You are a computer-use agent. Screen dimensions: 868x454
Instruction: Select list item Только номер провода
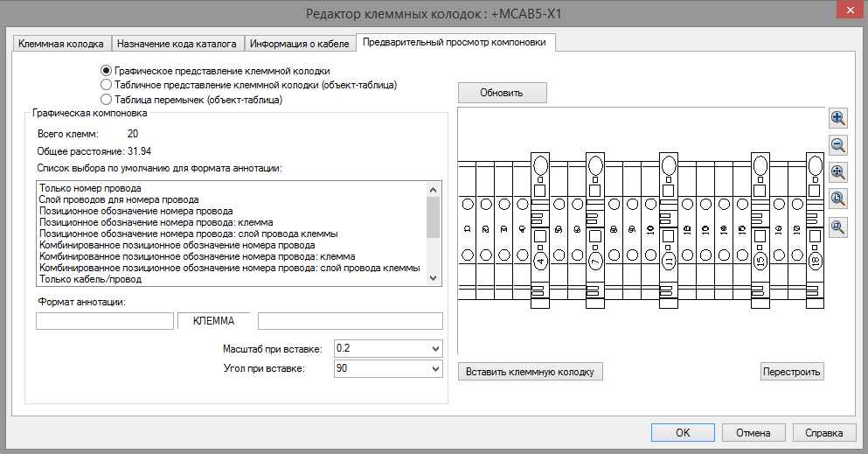(90, 188)
